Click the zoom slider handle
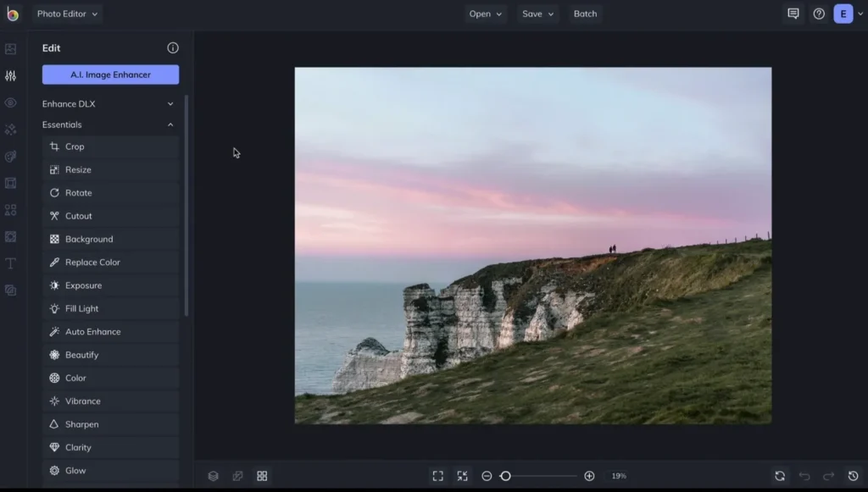Viewport: 868px width, 492px height. click(x=505, y=476)
